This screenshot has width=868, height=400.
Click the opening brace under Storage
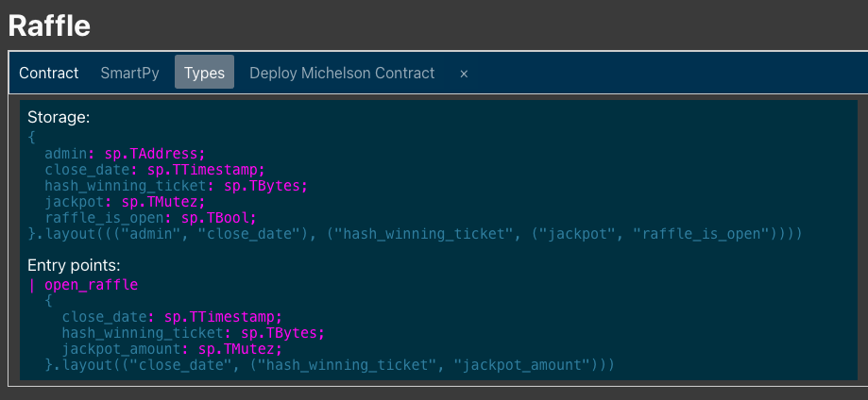pos(31,137)
